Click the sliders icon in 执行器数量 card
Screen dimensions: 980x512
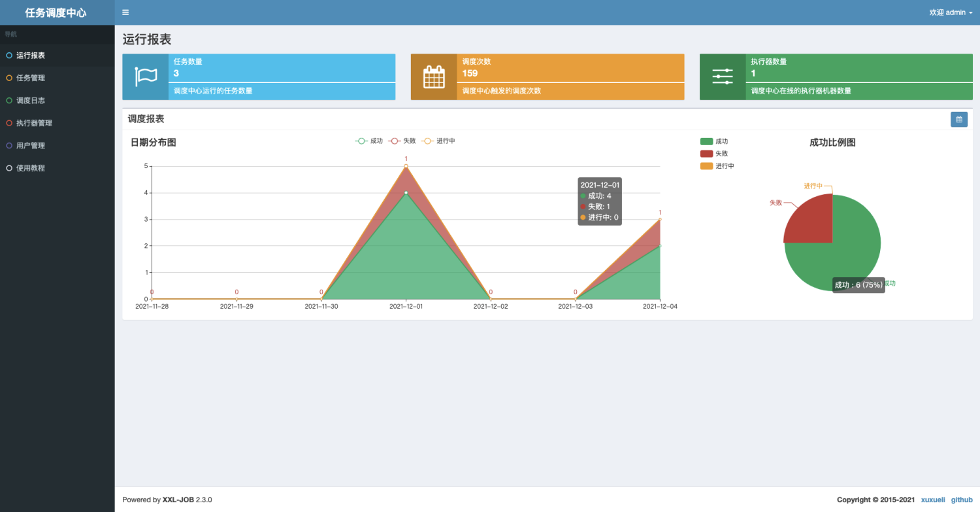point(723,77)
